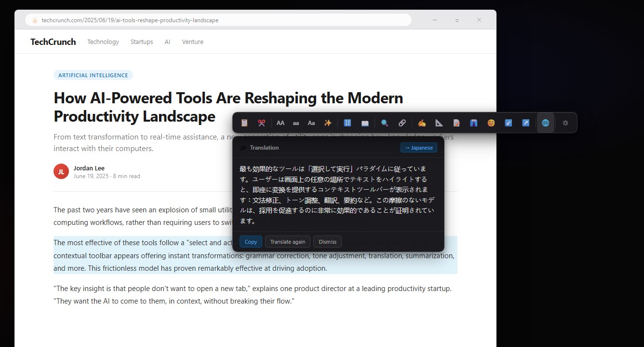Minimize the browser window
644x347 pixels.
[x=435, y=20]
